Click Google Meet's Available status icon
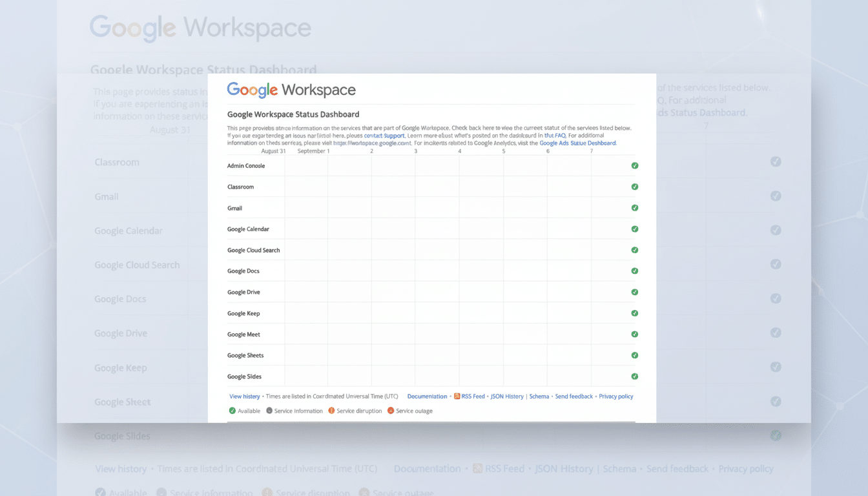 click(634, 334)
